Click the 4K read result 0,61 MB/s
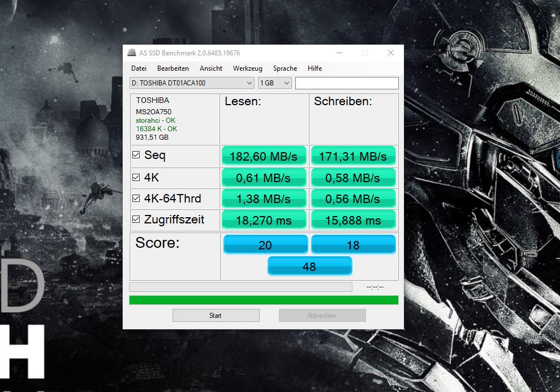The height and width of the screenshot is (392, 560). (264, 178)
